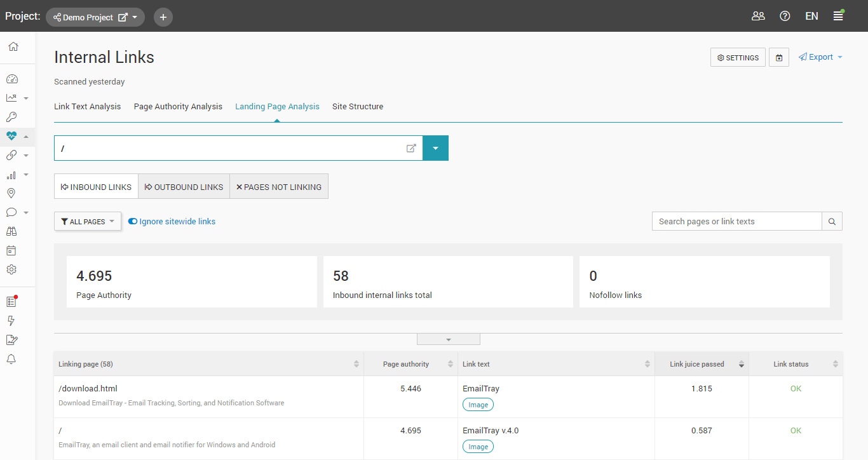Viewport: 868px width, 460px height.
Task: Open the Export dropdown menu
Action: coord(820,57)
